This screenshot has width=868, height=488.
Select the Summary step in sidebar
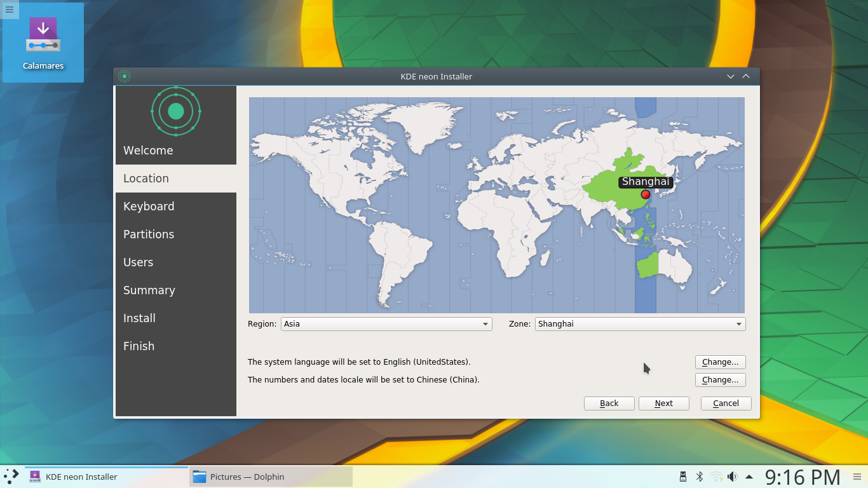tap(176, 290)
